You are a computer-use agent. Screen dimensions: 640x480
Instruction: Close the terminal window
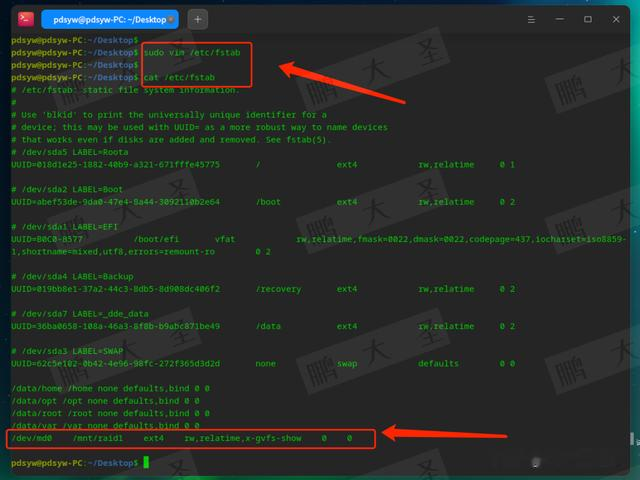tap(616, 19)
